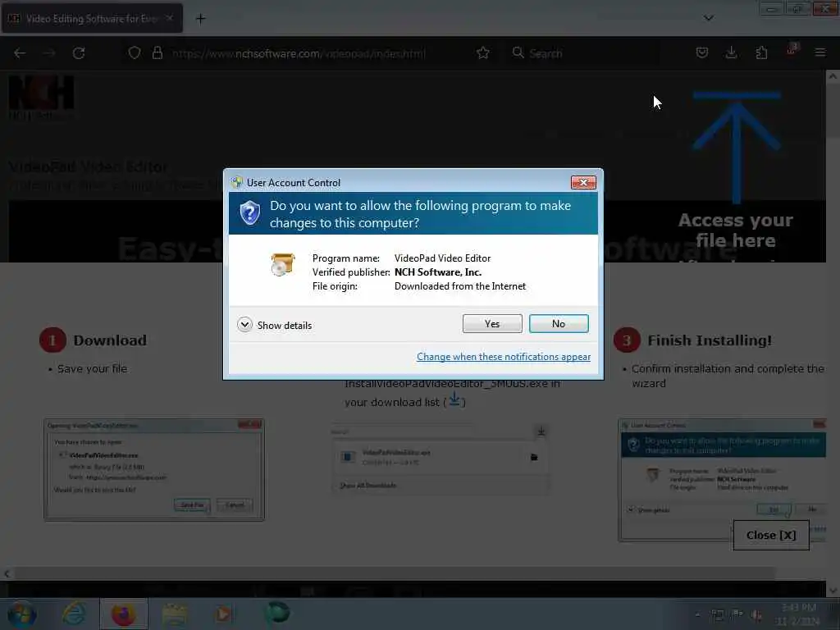840x630 pixels.
Task: Expand Show details chevron
Action: (244, 325)
